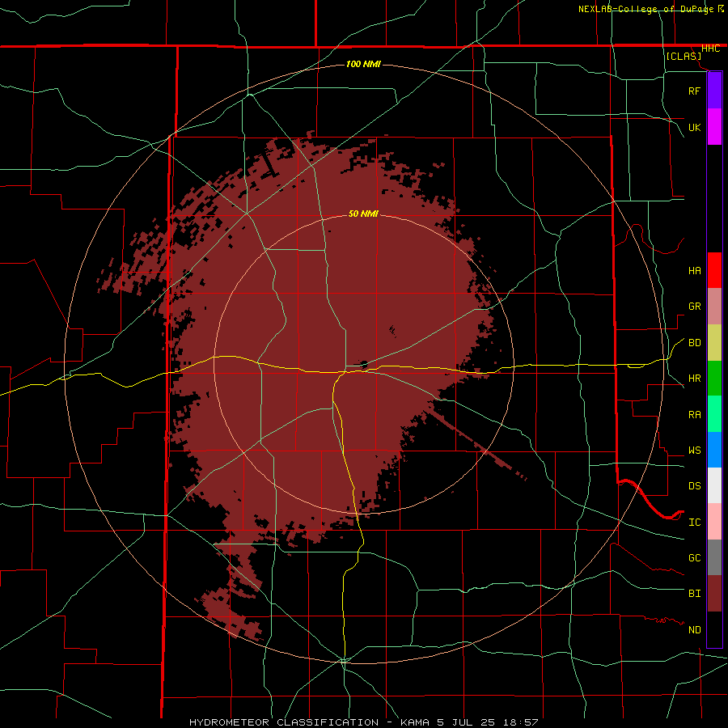This screenshot has width=728, height=728.
Task: Click the 'KAMA' radar site identifier
Action: [415, 722]
